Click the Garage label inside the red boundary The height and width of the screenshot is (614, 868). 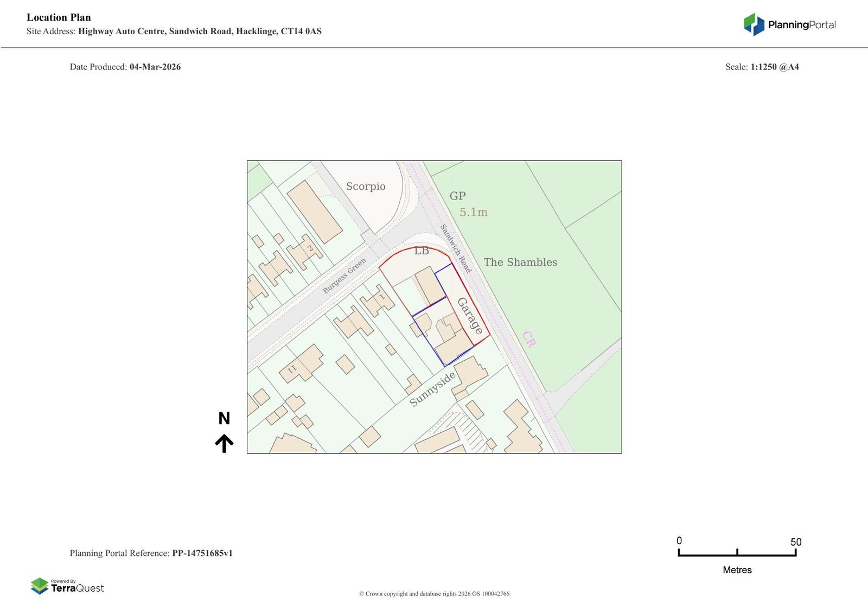[470, 316]
